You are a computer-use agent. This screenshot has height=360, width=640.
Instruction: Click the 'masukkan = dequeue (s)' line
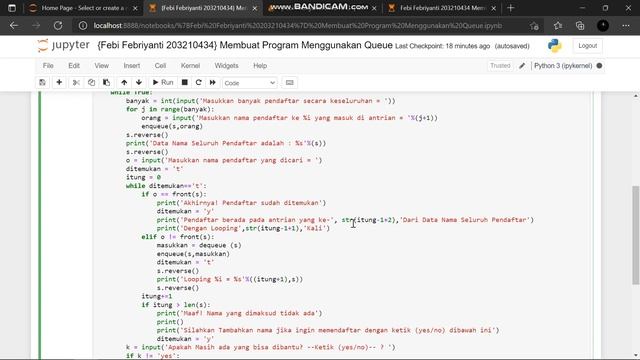point(199,245)
